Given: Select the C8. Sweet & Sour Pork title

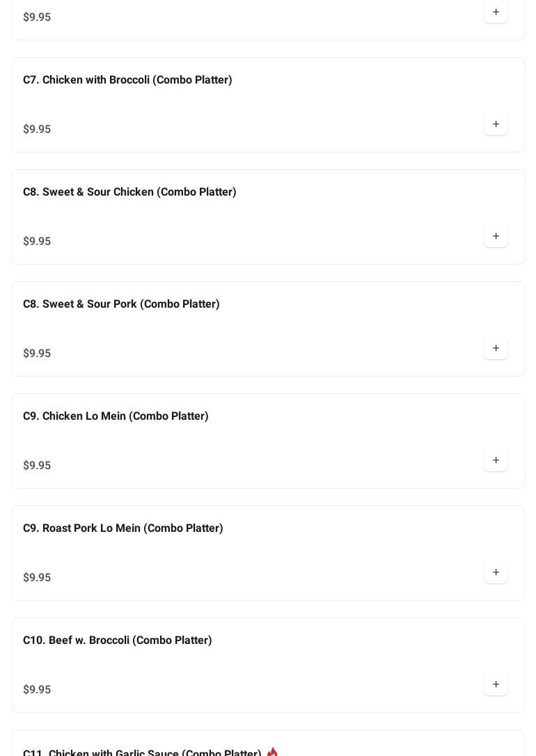Looking at the screenshot, I should point(121,304).
